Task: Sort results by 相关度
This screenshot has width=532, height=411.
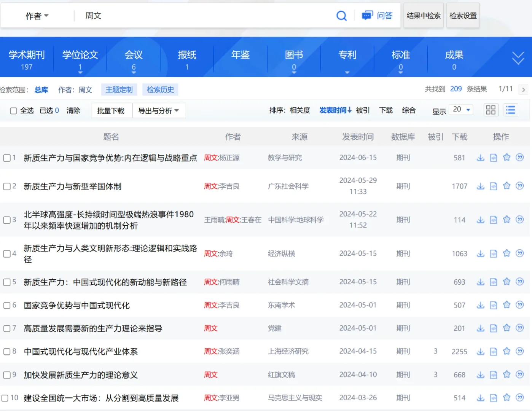Action: click(x=300, y=110)
